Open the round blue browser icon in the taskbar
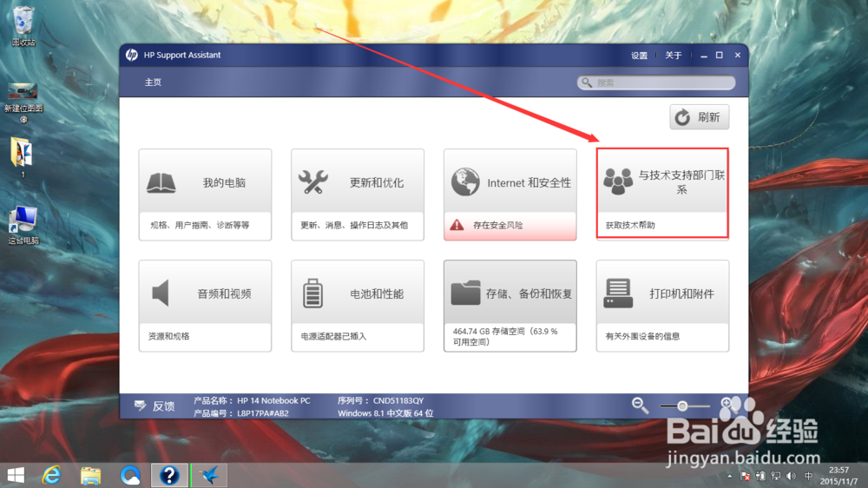 130,475
